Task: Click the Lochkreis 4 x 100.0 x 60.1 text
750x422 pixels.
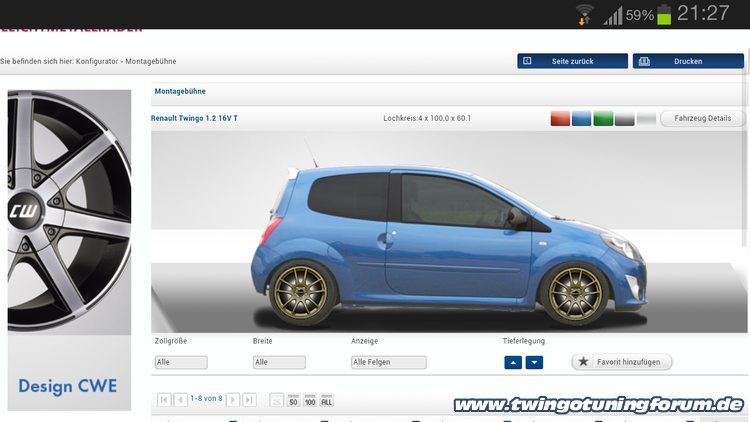Action: [x=427, y=118]
